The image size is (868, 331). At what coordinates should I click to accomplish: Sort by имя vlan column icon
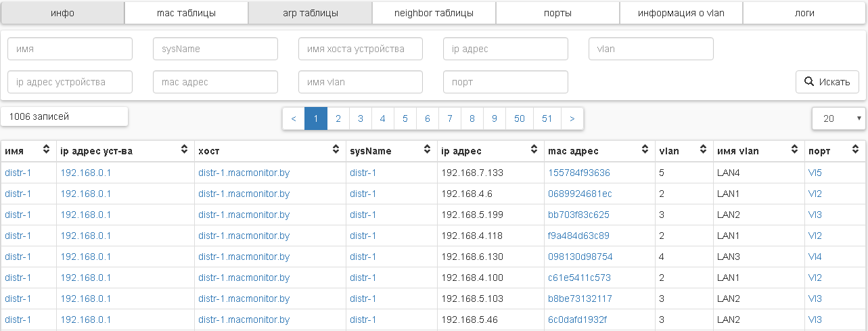(796, 150)
